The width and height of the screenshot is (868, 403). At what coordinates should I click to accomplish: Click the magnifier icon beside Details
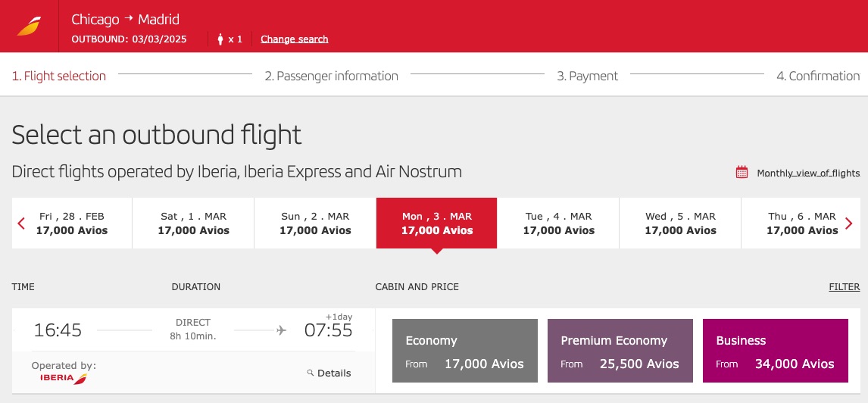[311, 373]
